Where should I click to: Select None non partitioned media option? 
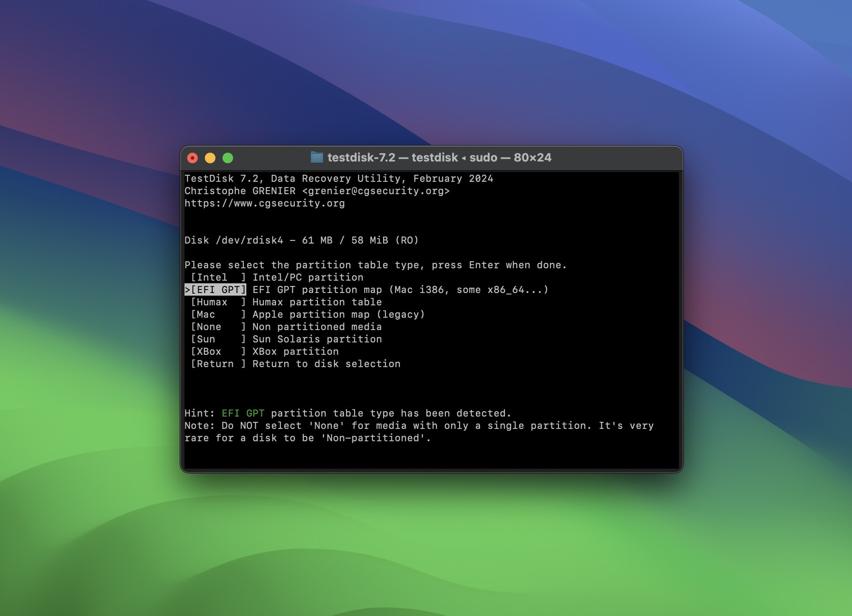point(286,327)
